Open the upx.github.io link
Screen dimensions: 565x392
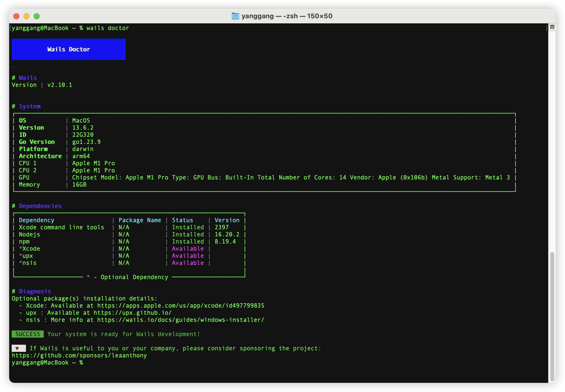point(132,313)
